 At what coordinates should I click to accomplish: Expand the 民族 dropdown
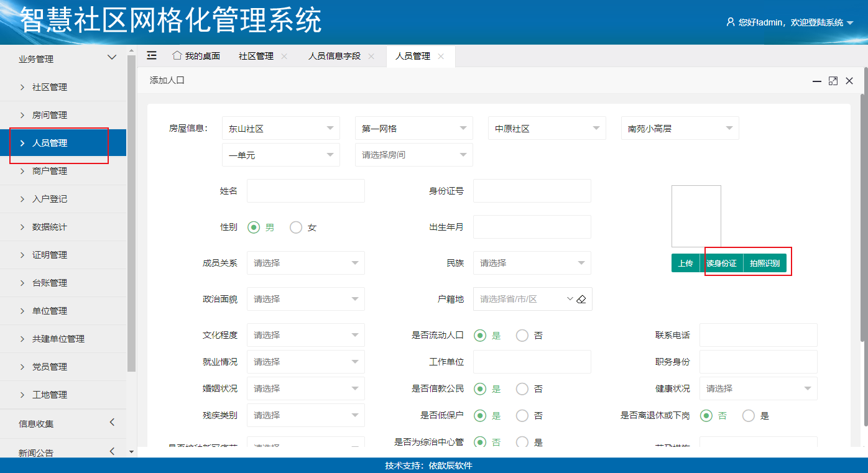coord(532,263)
